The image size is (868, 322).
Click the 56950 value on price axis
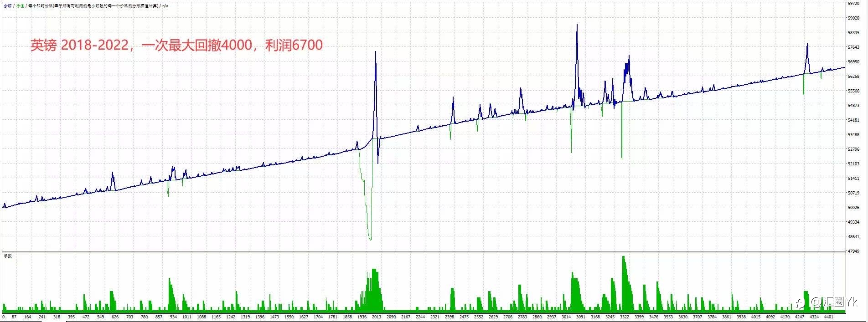(853, 62)
